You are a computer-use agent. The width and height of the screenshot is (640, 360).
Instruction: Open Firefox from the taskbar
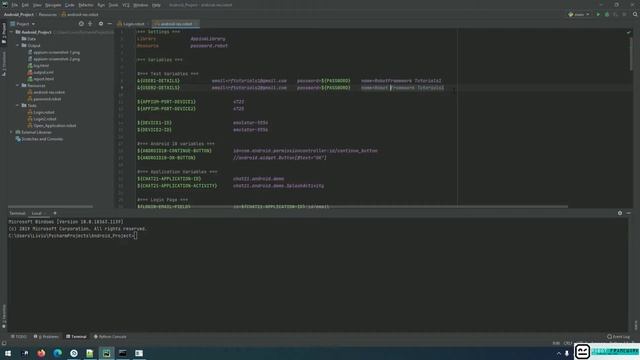coord(41,353)
